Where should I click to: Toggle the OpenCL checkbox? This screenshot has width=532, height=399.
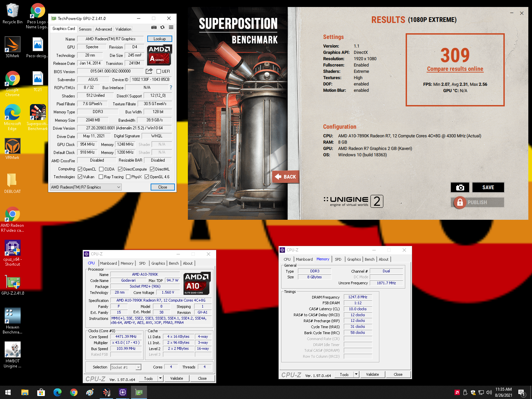point(80,169)
